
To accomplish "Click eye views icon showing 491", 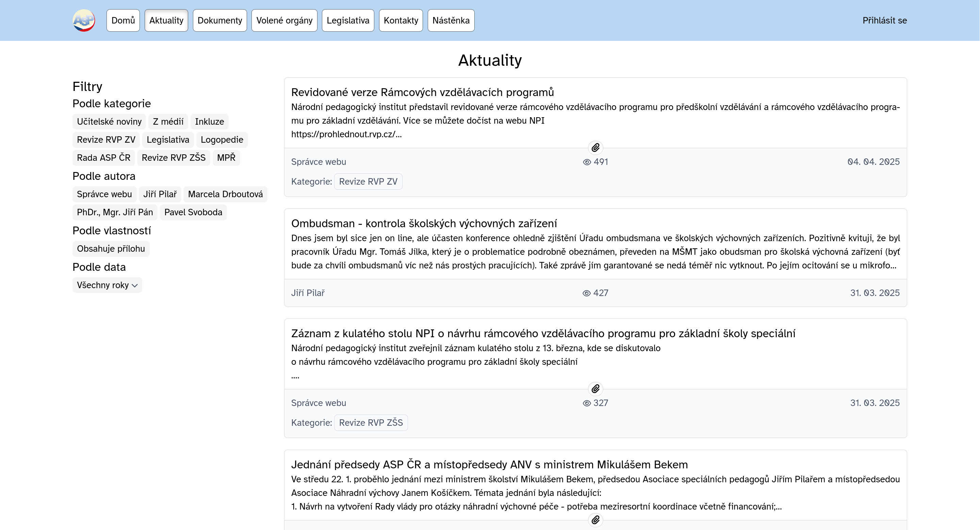I will coord(587,162).
